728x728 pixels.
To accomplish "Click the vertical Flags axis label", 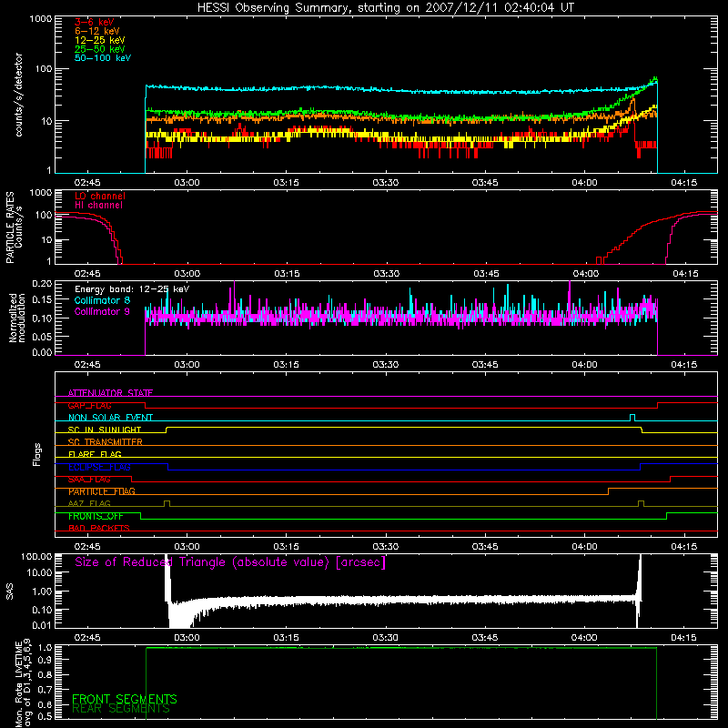I will click(37, 454).
